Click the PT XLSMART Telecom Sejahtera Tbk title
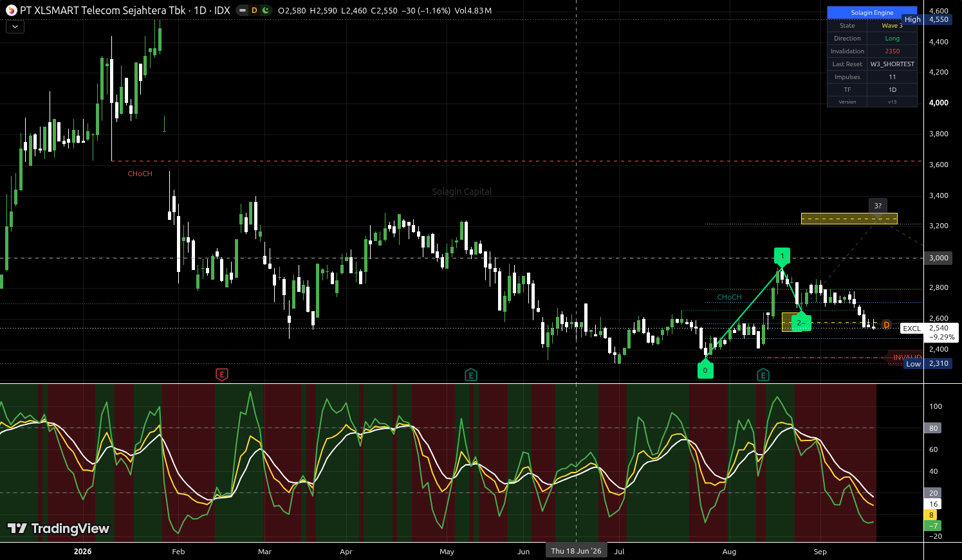962x560 pixels. click(x=102, y=10)
